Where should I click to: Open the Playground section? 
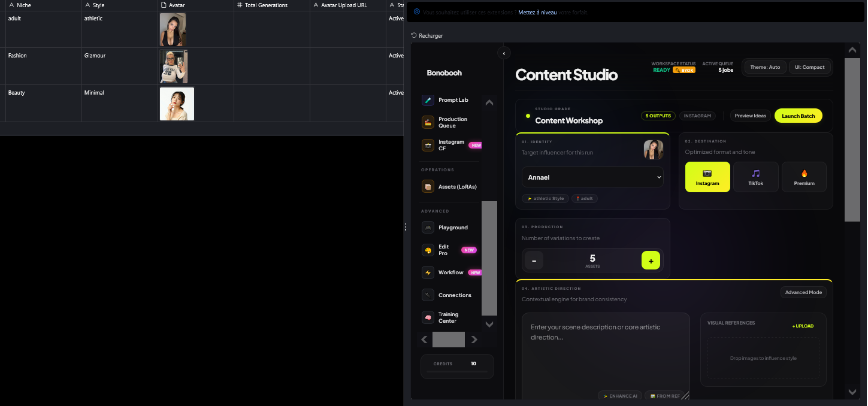(453, 228)
